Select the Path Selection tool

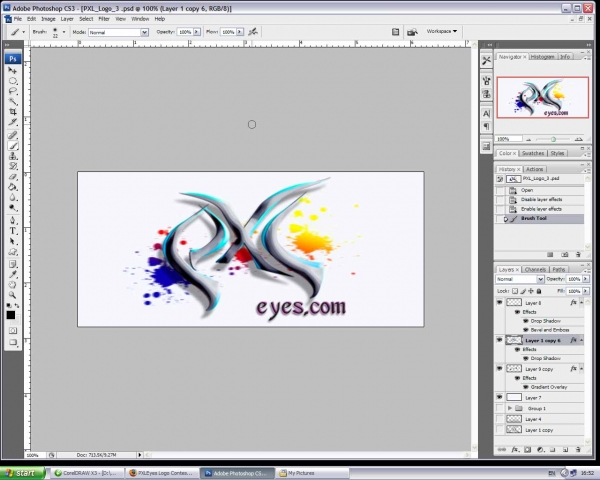click(13, 241)
